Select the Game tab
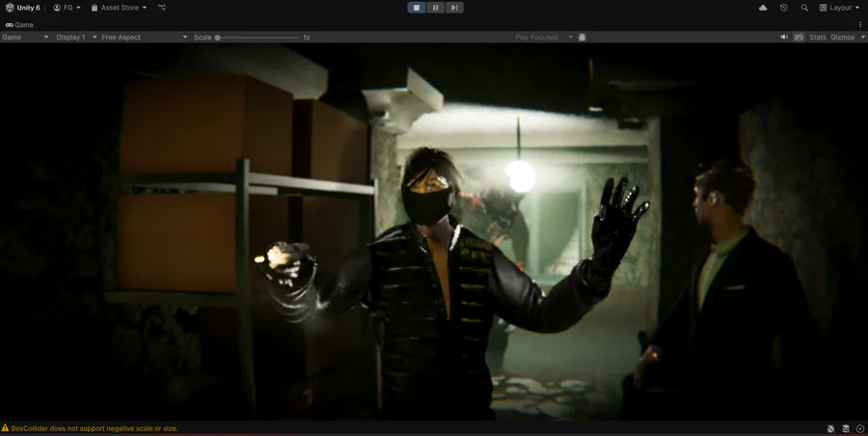The width and height of the screenshot is (868, 436). click(20, 25)
